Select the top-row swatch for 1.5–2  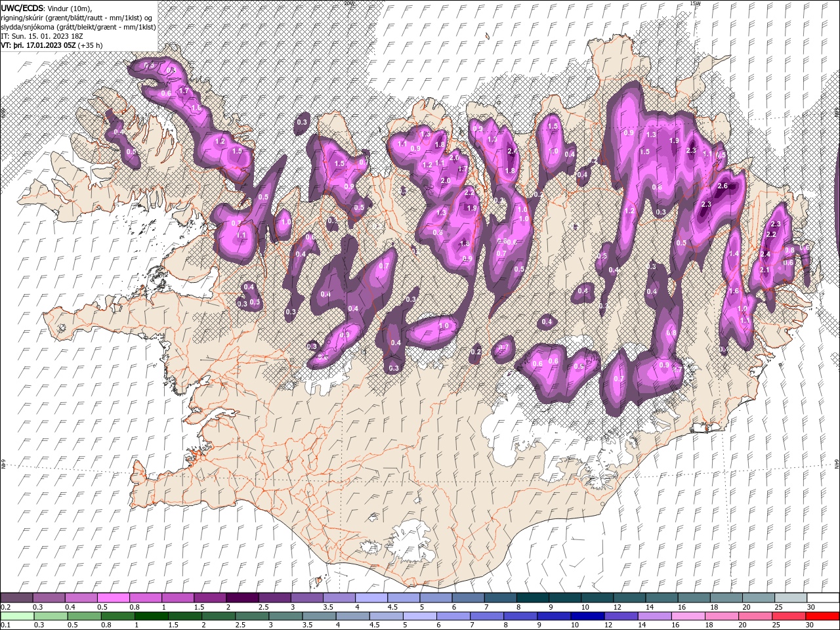[210, 598]
